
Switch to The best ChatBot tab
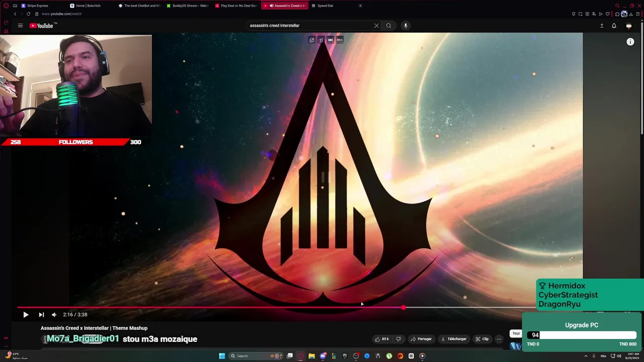click(139, 6)
